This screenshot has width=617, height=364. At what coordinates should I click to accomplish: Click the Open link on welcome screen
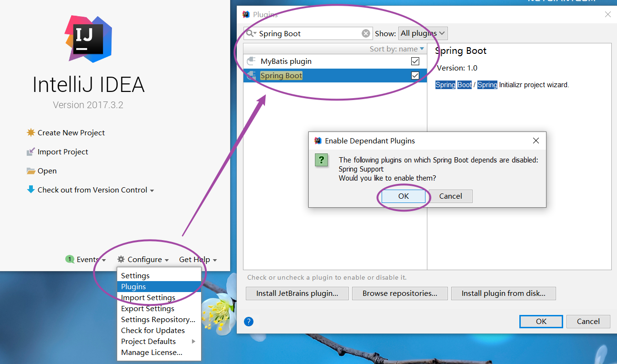click(47, 171)
